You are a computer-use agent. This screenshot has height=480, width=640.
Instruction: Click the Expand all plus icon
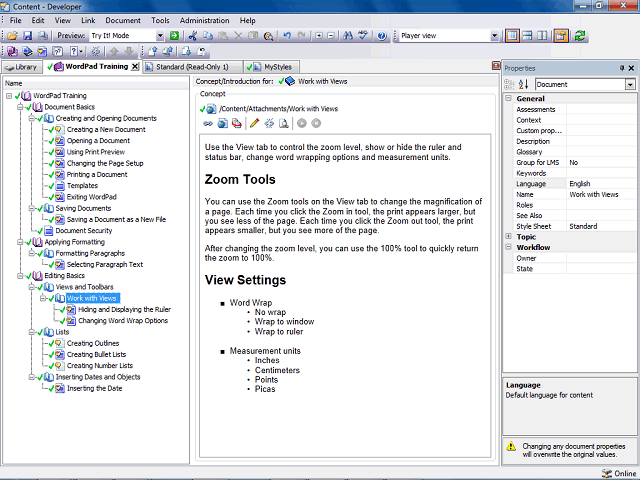point(319,36)
